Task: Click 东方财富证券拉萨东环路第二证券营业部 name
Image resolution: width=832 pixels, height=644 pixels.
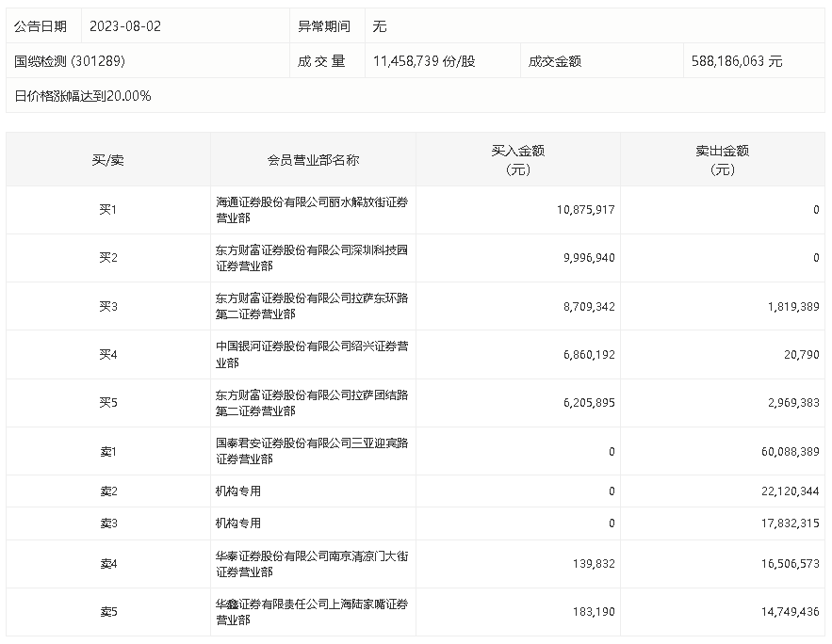Action: [x=312, y=306]
